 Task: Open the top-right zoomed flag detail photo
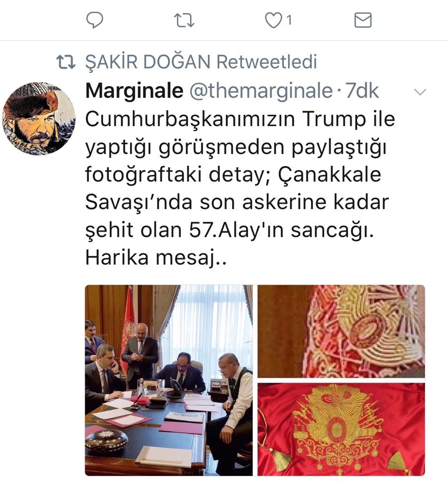(x=341, y=331)
